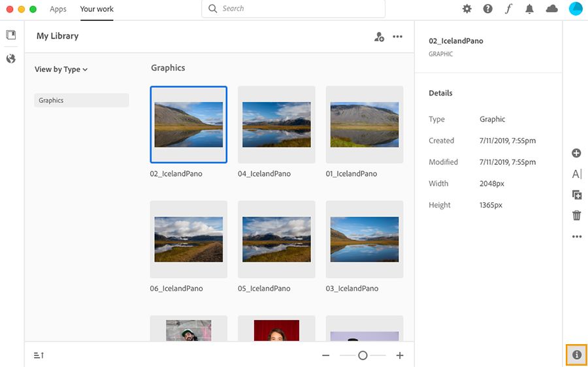The image size is (588, 367).
Task: Click the thumbnail size slider handle
Action: click(x=363, y=355)
